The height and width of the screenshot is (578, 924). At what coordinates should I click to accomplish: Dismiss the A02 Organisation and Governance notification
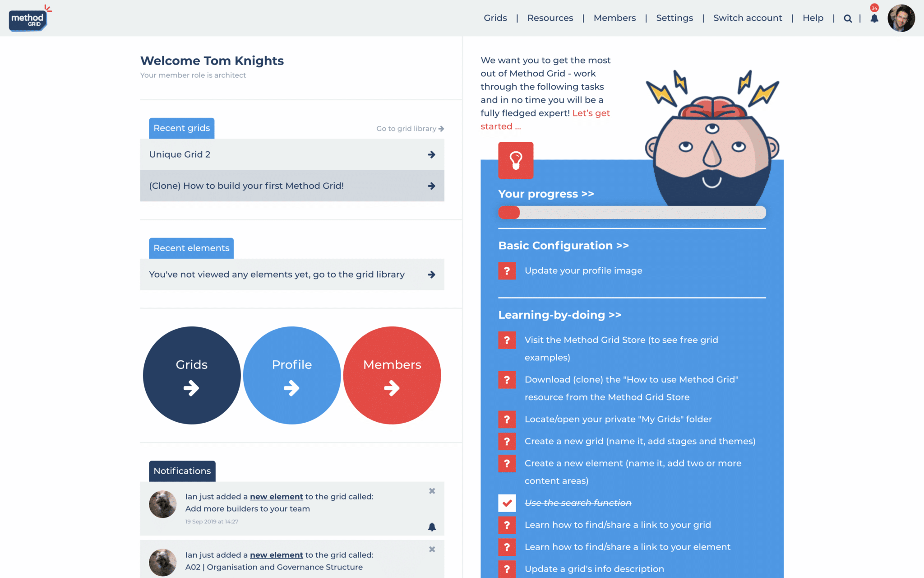(x=432, y=550)
